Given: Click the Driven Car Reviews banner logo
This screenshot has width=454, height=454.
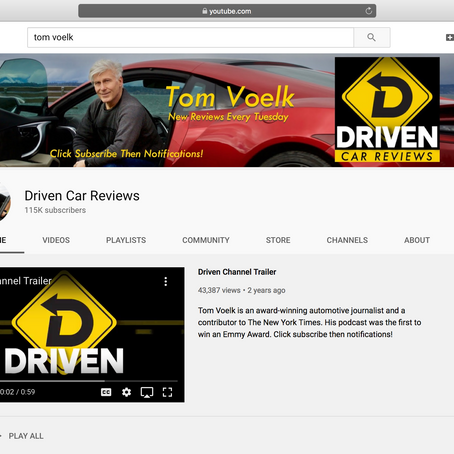Looking at the screenshot, I should pyautogui.click(x=387, y=110).
